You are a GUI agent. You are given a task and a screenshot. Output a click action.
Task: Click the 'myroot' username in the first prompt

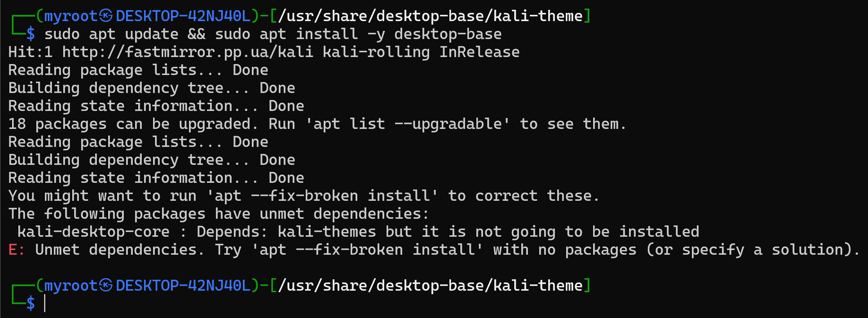coord(71,16)
